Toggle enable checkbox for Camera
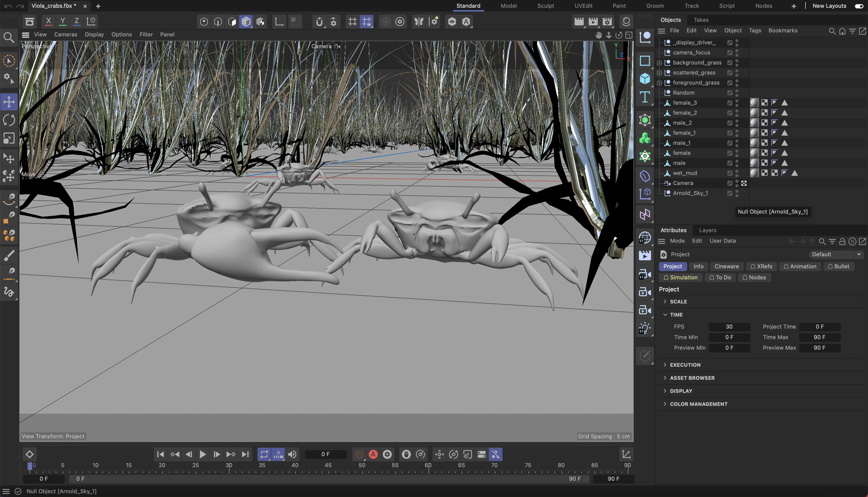This screenshot has height=497, width=868. 730,183
